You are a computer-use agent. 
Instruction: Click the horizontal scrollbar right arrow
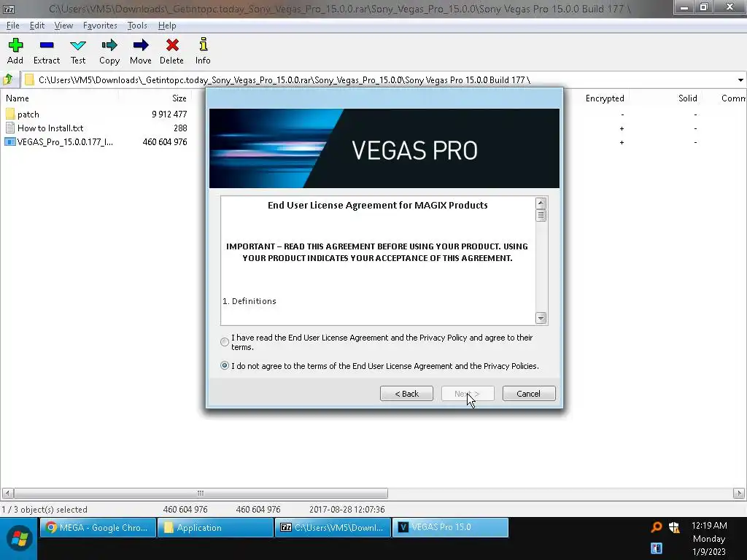tap(739, 493)
